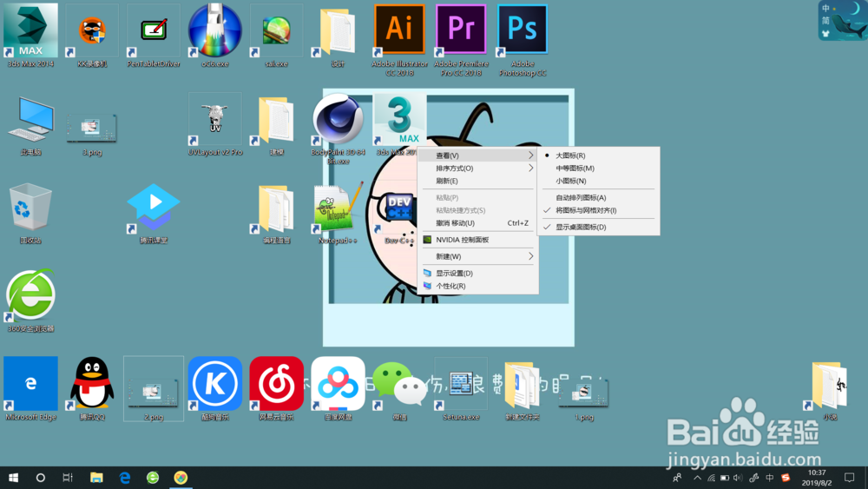Expand the 新建(W) submenu
Viewport: 868px width, 489px height.
pos(477,256)
